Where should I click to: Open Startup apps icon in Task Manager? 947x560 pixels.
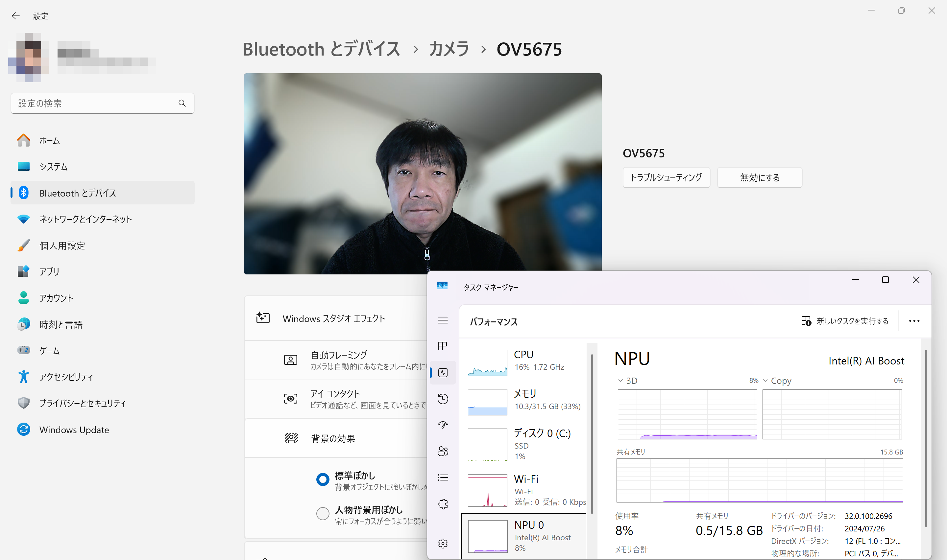click(443, 425)
